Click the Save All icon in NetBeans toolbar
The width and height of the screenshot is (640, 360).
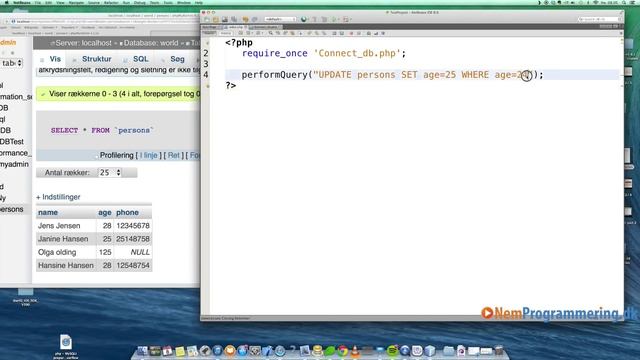click(234, 19)
